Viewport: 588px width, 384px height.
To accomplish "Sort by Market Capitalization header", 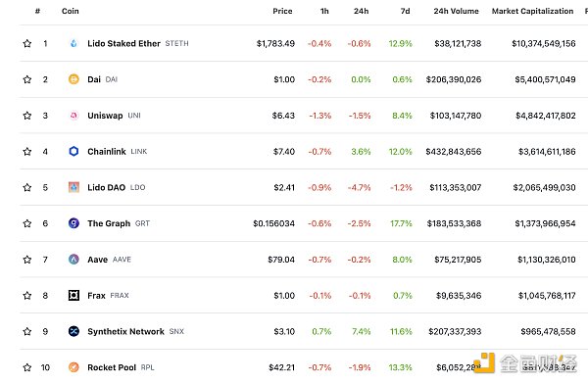I will tap(532, 11).
